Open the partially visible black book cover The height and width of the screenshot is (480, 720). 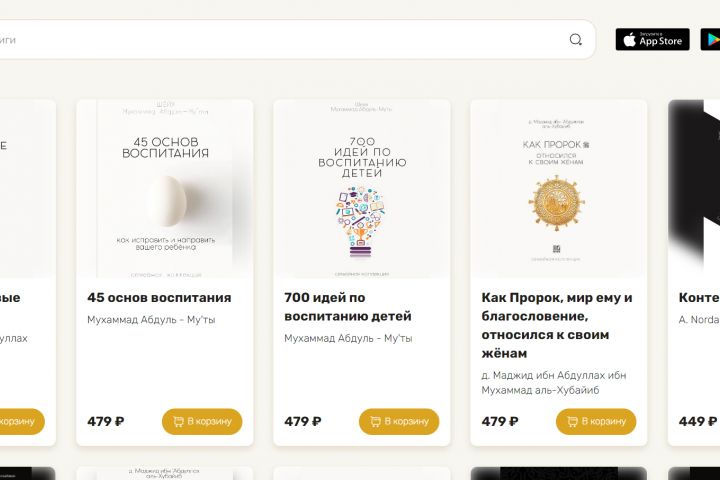[x=695, y=188]
